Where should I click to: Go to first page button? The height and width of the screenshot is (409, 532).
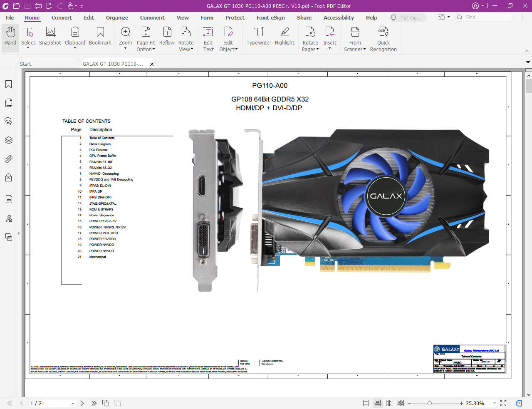click(10, 403)
